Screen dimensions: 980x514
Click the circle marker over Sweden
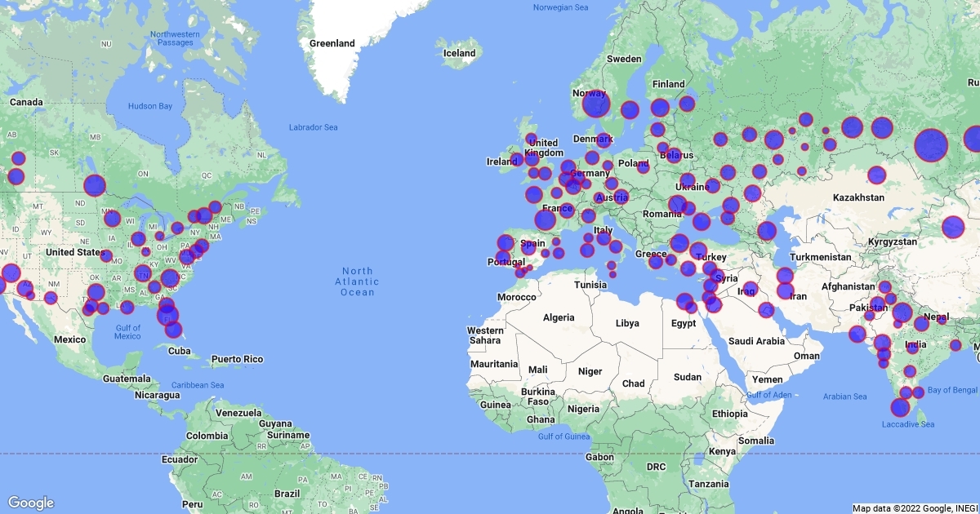[630, 110]
